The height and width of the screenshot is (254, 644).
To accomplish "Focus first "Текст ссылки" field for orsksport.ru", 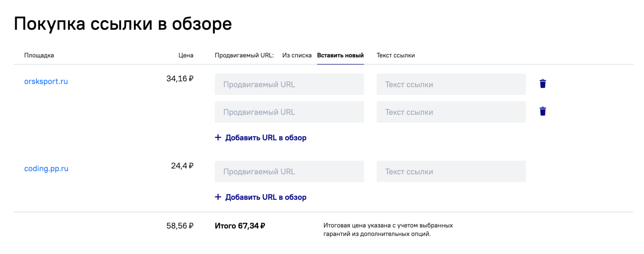I will click(451, 84).
